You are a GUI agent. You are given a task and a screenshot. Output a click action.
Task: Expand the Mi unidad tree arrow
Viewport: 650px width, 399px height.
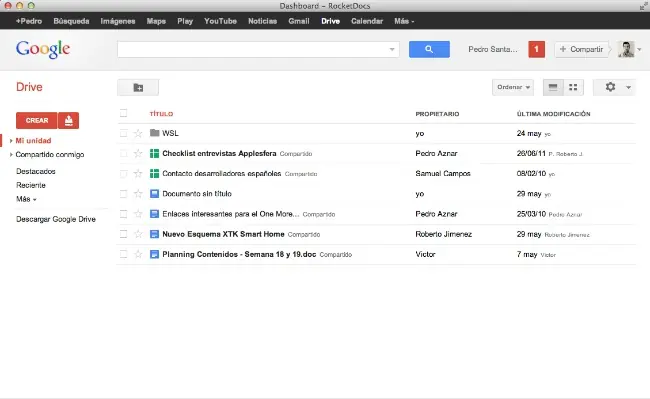[11, 141]
